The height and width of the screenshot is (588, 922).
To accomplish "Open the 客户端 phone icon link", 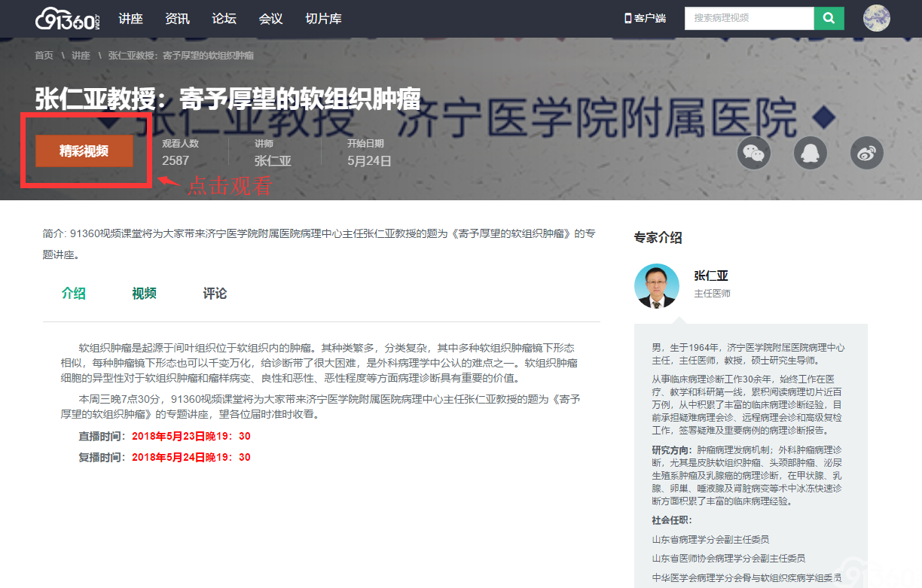I will coord(646,18).
